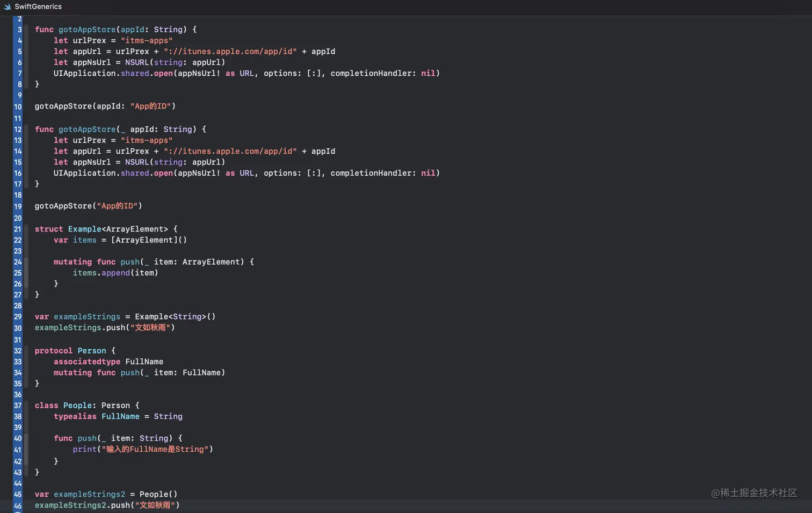
Task: Click line number 10 in the gutter
Action: click(x=18, y=106)
